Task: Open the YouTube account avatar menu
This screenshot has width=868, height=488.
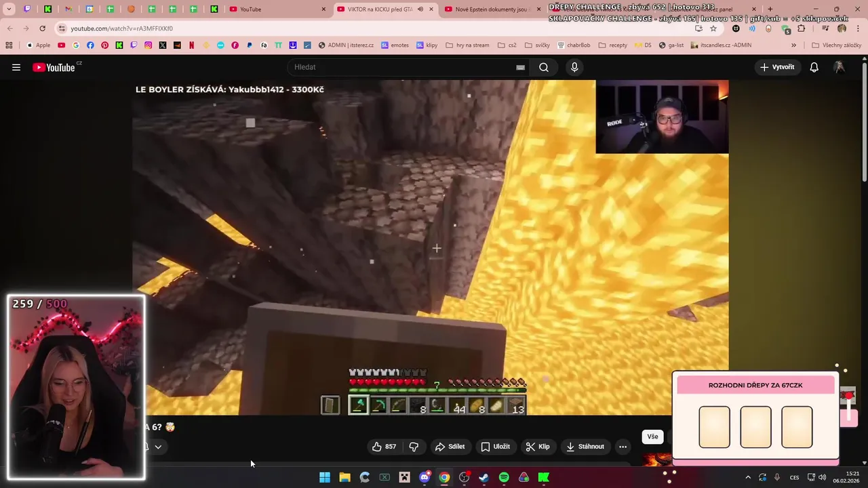Action: (x=840, y=67)
